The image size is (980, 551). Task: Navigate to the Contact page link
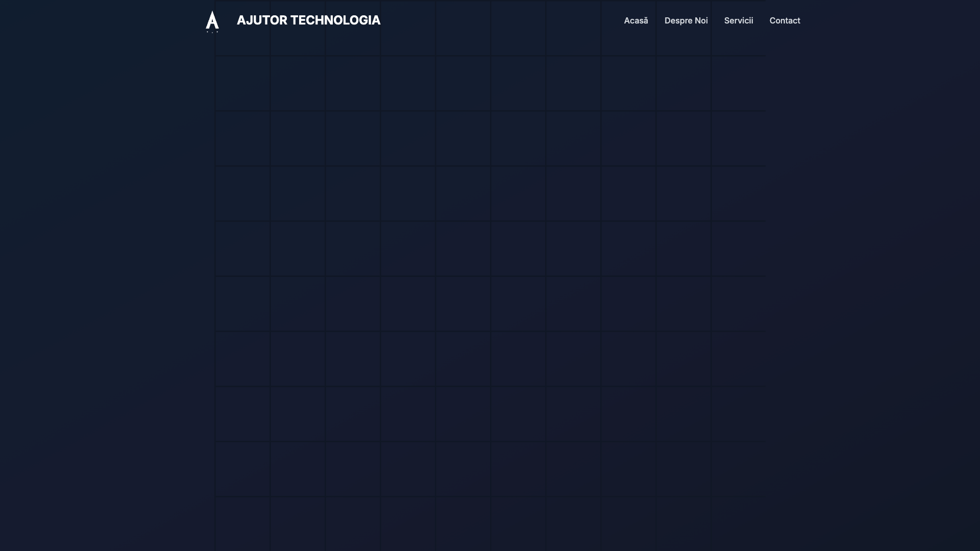[785, 20]
